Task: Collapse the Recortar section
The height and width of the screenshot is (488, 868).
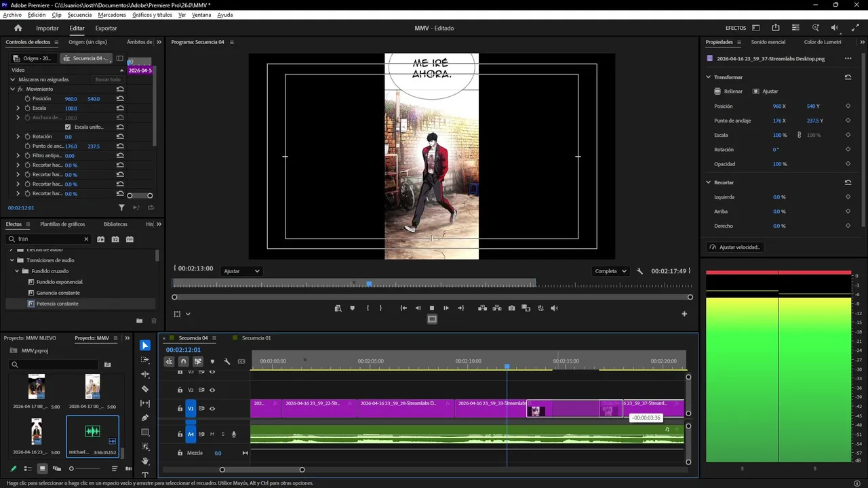Action: 709,182
